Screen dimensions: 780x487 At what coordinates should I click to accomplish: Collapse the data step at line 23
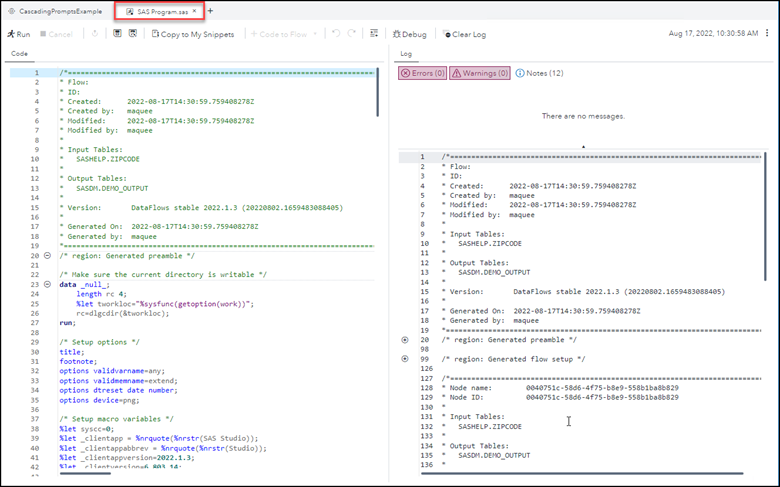pyautogui.click(x=49, y=284)
